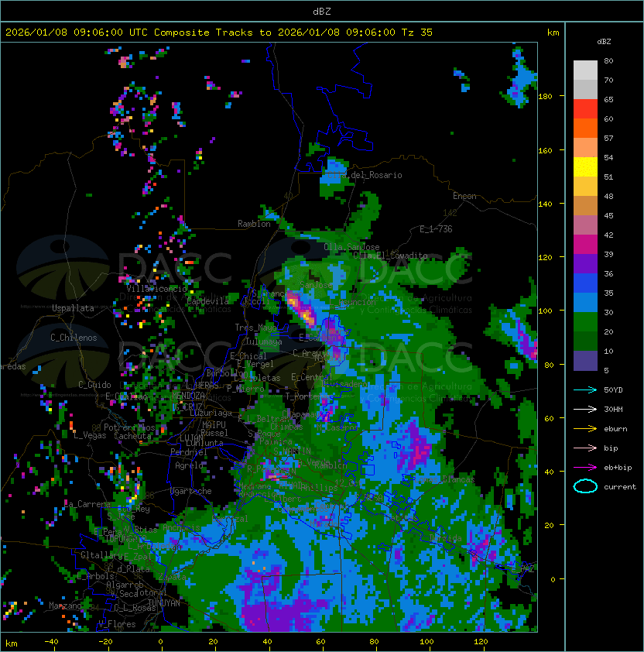Click the 120 km tick on bottom axis
The width and height of the screenshot is (644, 652).
pos(481,642)
